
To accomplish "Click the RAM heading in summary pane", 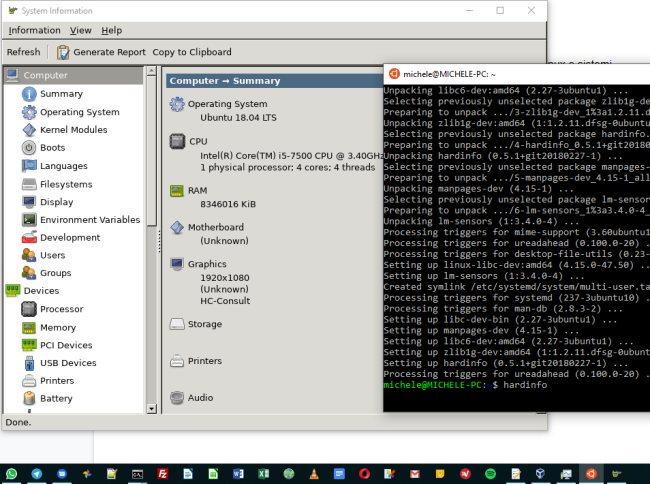I will (197, 191).
